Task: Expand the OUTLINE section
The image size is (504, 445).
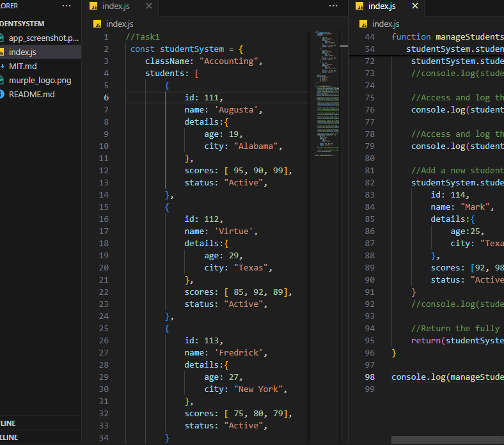Action: 40,423
